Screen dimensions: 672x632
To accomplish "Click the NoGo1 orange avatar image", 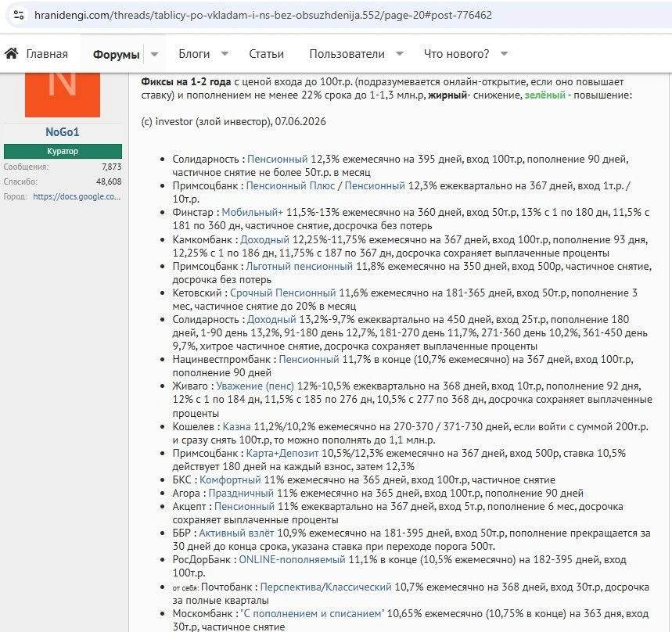I will pos(63,95).
